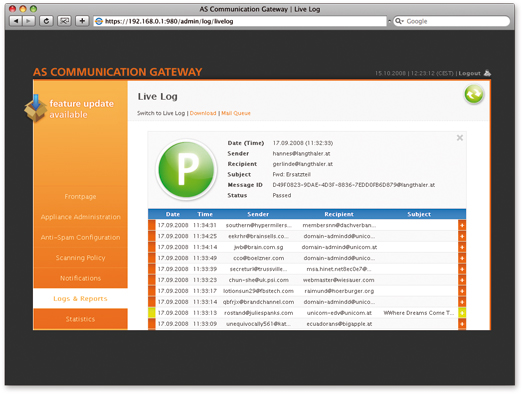Click recipient raimund@hoerburger.org

[x=339, y=291]
